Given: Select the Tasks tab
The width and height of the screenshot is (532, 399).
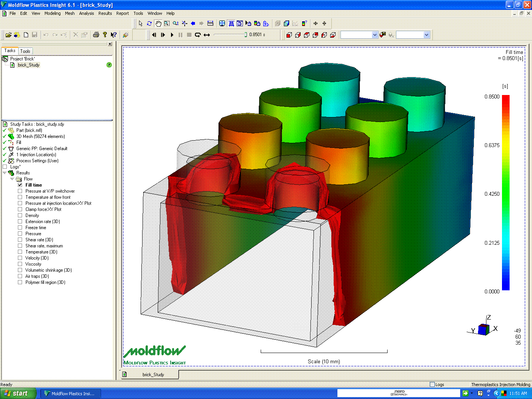Looking at the screenshot, I should click(10, 51).
